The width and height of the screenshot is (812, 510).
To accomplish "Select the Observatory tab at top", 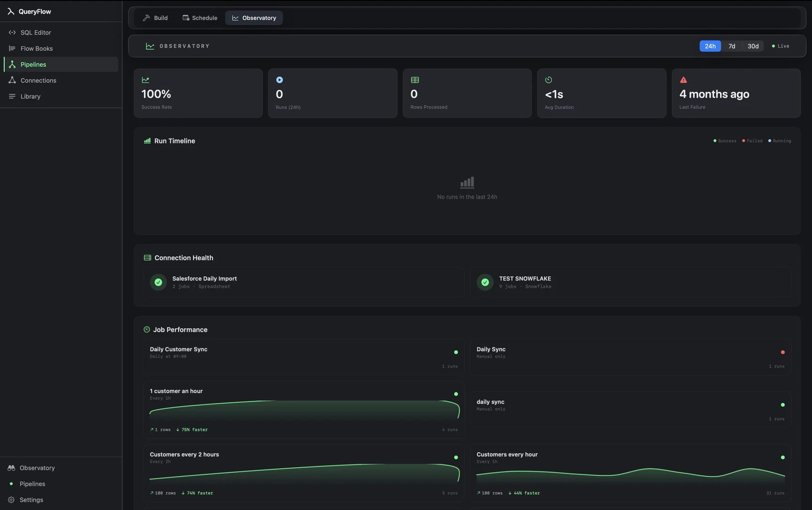I will click(254, 18).
